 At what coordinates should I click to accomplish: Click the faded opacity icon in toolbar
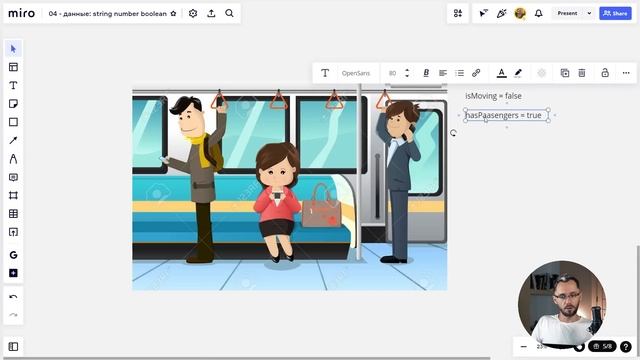click(x=542, y=73)
